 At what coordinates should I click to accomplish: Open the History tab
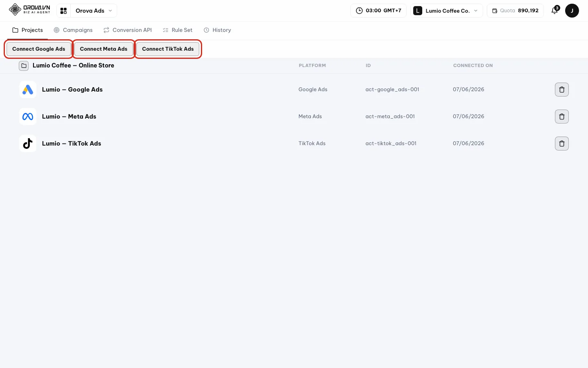point(218,30)
